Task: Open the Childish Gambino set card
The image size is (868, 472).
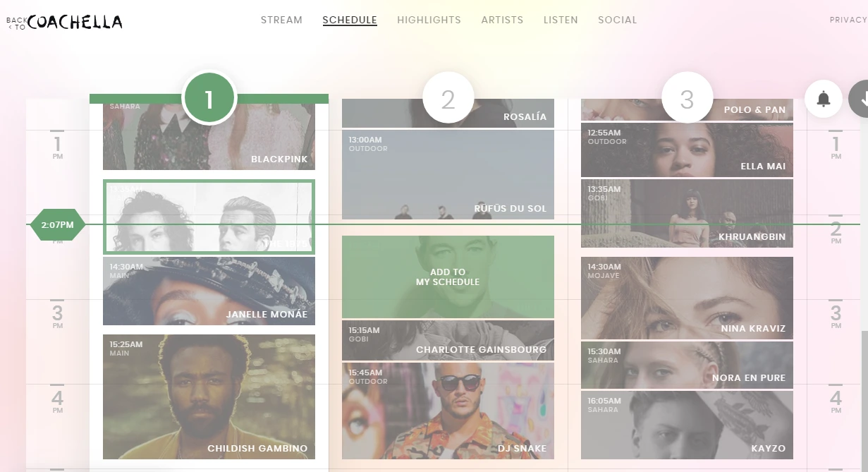Action: (x=209, y=397)
